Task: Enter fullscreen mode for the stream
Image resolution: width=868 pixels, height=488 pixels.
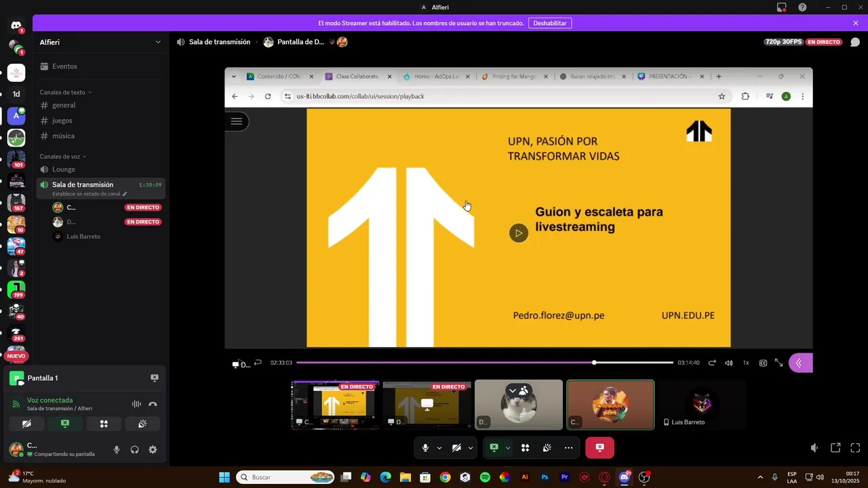Action: [855, 448]
